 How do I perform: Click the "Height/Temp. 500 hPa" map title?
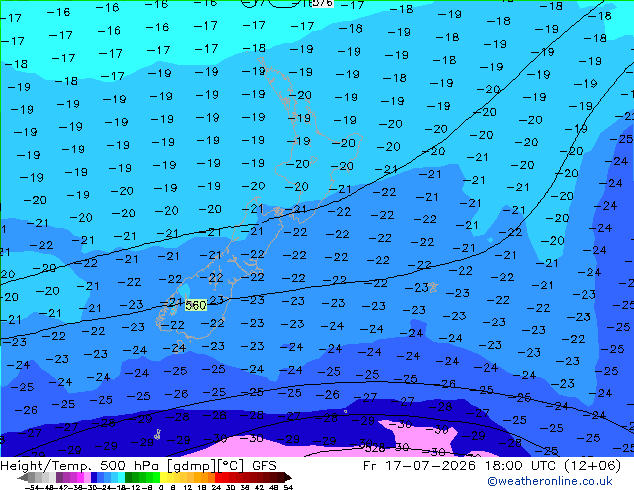81,466
